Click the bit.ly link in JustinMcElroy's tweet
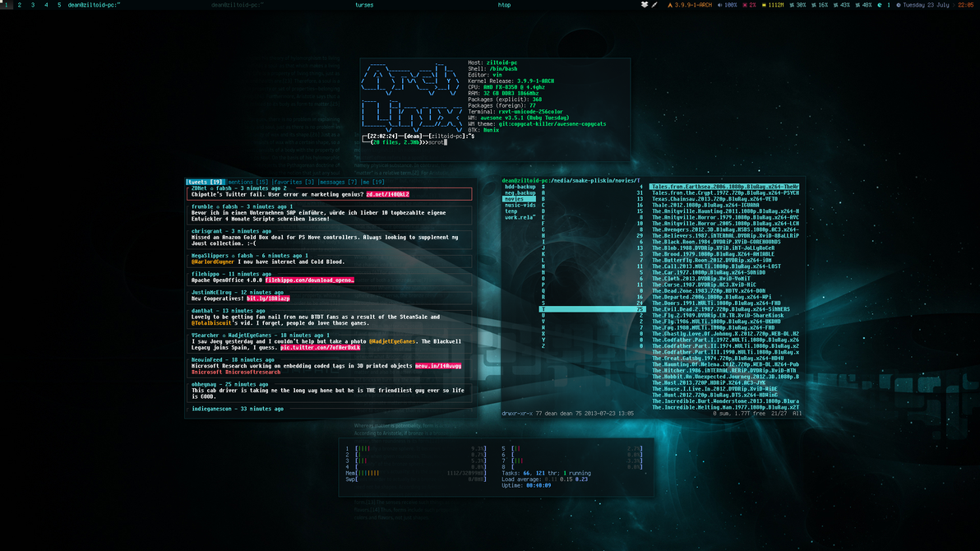The image size is (980, 551). click(268, 298)
